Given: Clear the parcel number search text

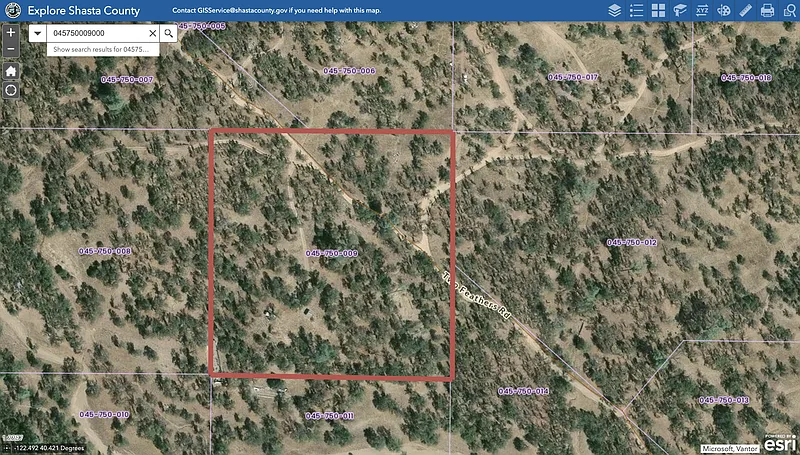Looking at the screenshot, I should pyautogui.click(x=153, y=33).
